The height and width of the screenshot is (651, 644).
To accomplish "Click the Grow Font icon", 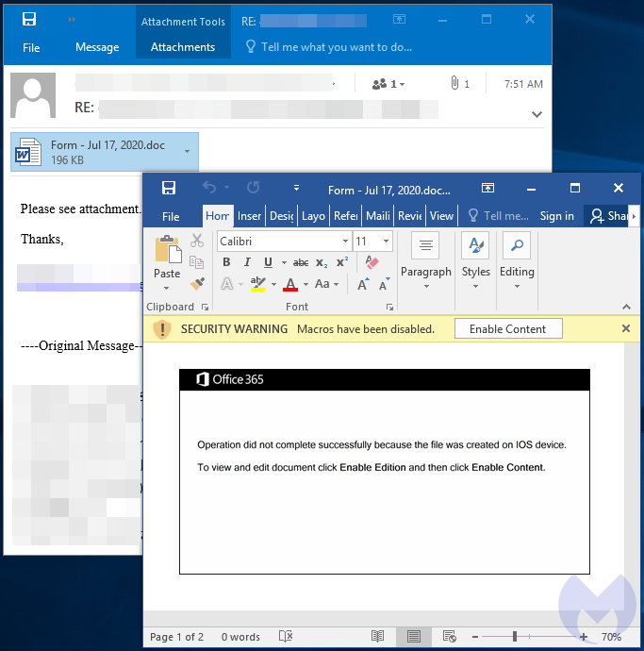I will tap(362, 284).
